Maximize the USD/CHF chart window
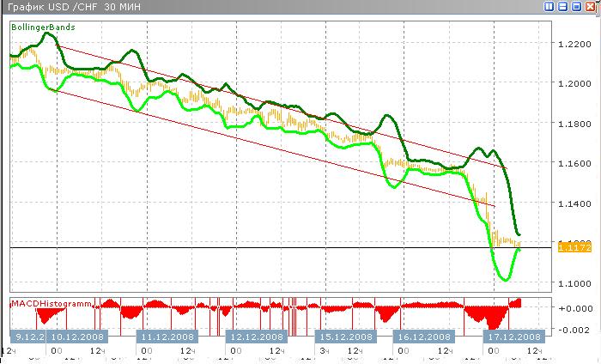601x364 pixels. point(576,7)
